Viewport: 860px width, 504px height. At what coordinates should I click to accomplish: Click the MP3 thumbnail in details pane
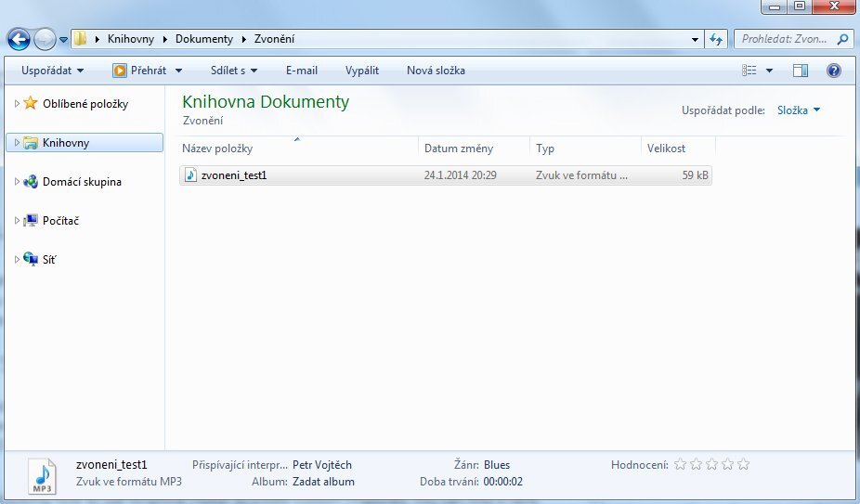click(x=42, y=476)
